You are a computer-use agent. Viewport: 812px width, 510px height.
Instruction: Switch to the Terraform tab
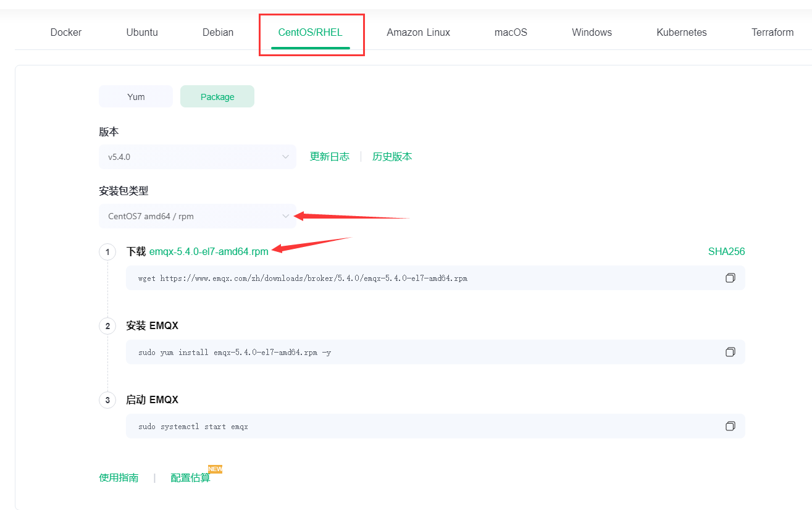772,32
